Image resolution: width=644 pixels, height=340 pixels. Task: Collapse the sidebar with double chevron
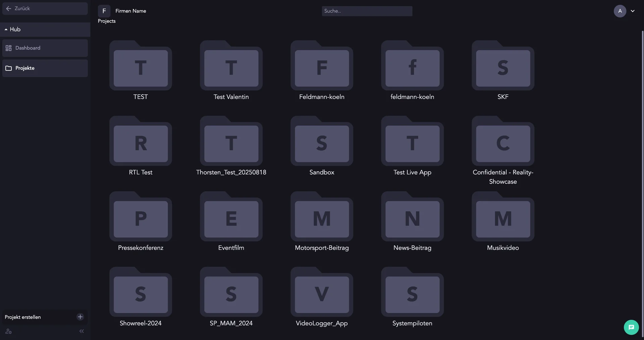[82, 331]
